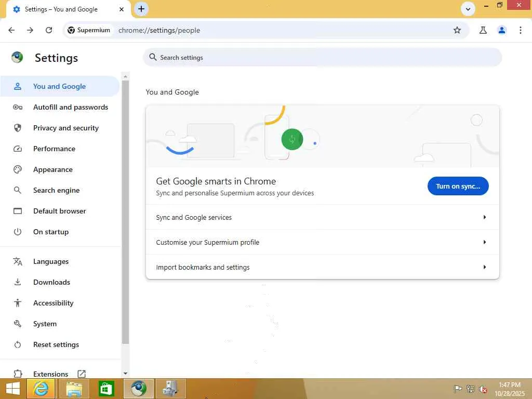This screenshot has height=399, width=532.
Task: Click the Turn on sync button
Action: (x=458, y=186)
